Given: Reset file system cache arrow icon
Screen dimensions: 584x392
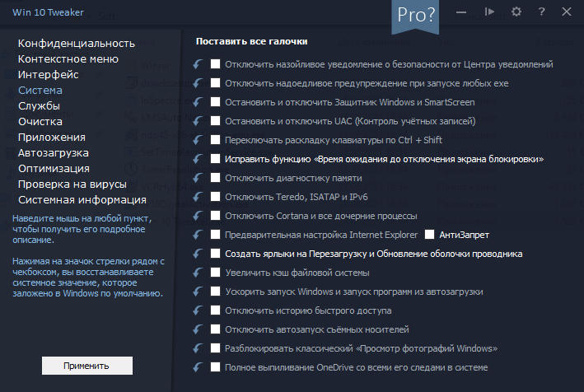Looking at the screenshot, I should pyautogui.click(x=199, y=273).
